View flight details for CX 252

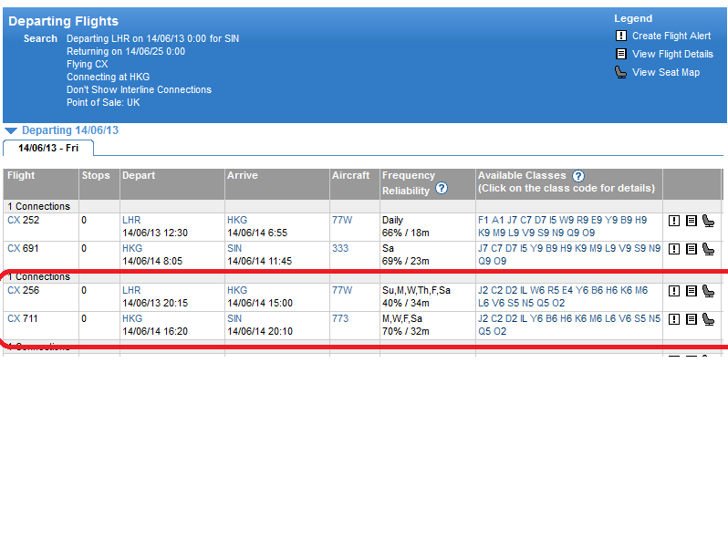click(691, 221)
